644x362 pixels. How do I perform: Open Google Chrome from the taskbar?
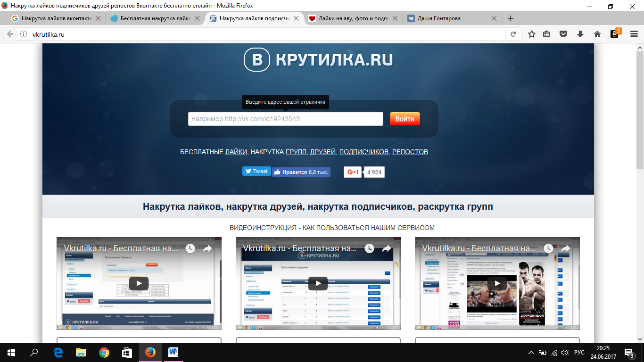click(104, 353)
